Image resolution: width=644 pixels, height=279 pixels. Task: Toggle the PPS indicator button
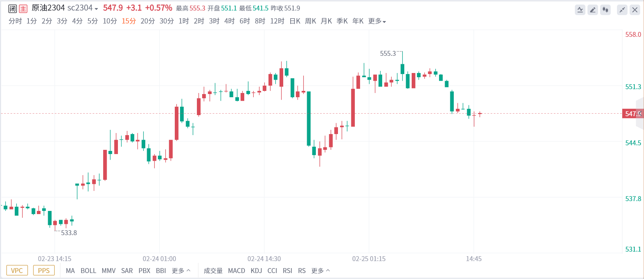[x=44, y=271]
